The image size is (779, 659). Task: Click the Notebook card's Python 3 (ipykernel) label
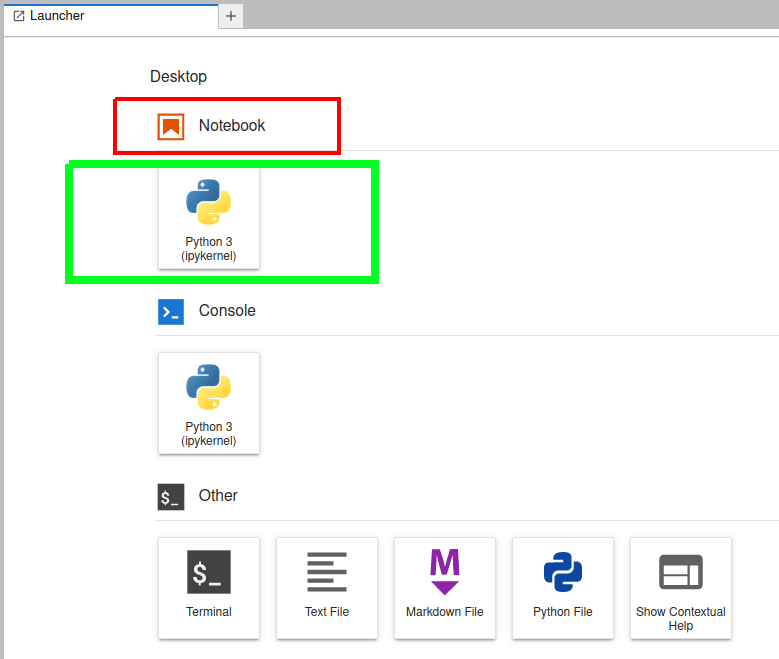point(209,249)
